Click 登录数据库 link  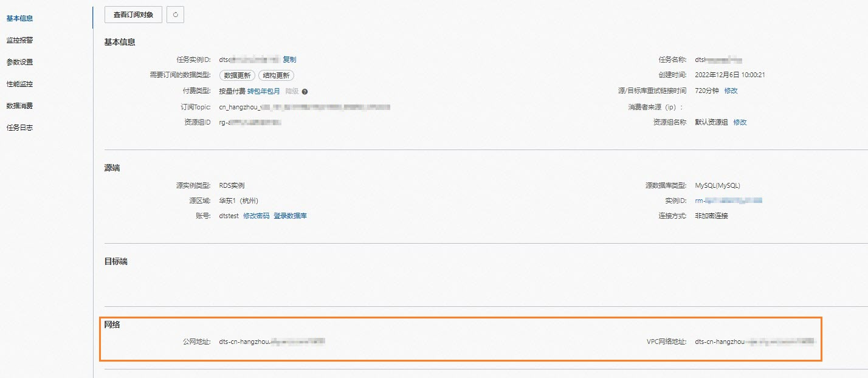(x=290, y=216)
